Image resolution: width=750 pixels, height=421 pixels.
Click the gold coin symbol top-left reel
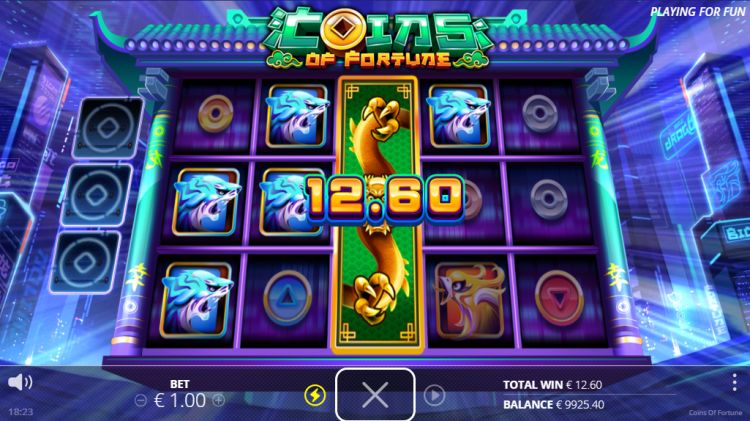[x=216, y=114]
